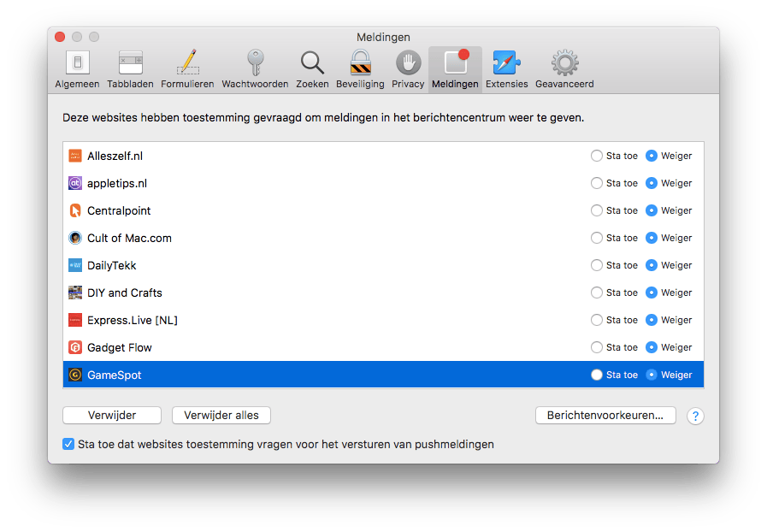
Task: Select Sta toe for DailyTekk
Action: pos(596,265)
